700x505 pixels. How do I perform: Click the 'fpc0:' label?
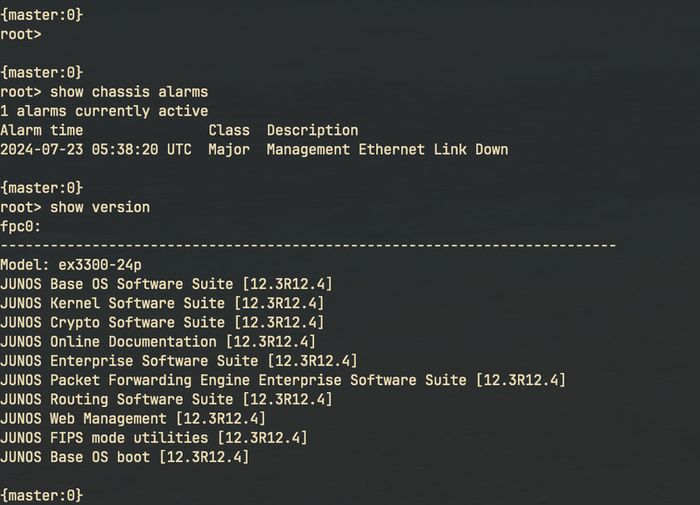click(x=21, y=226)
